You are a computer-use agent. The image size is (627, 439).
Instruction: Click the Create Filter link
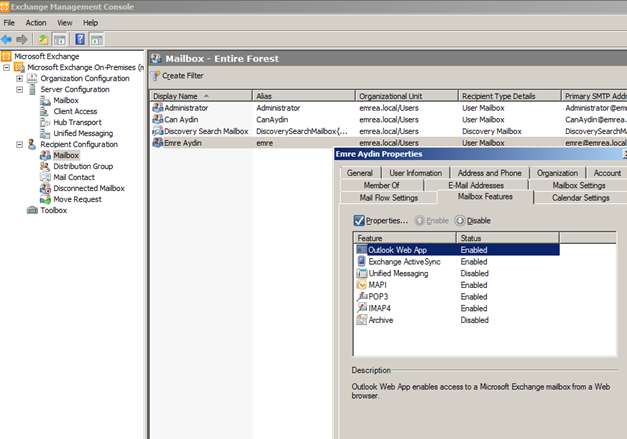pos(183,76)
